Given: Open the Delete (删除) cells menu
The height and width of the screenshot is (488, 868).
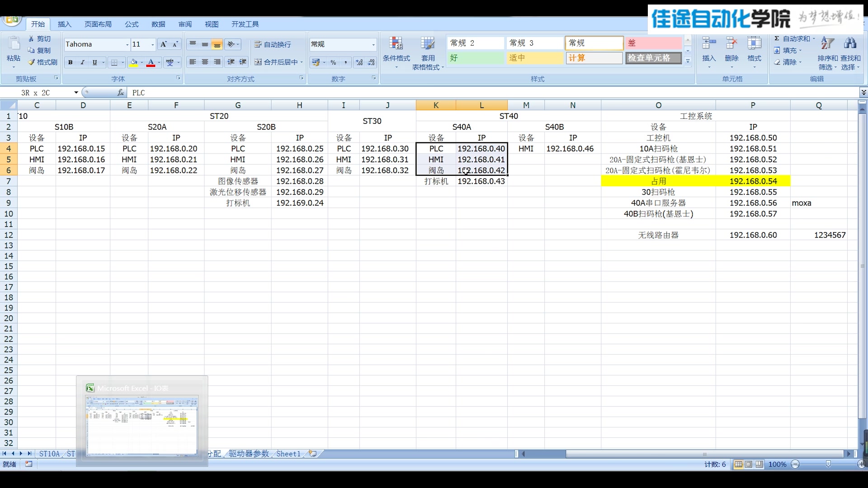Looking at the screenshot, I should coord(731,52).
